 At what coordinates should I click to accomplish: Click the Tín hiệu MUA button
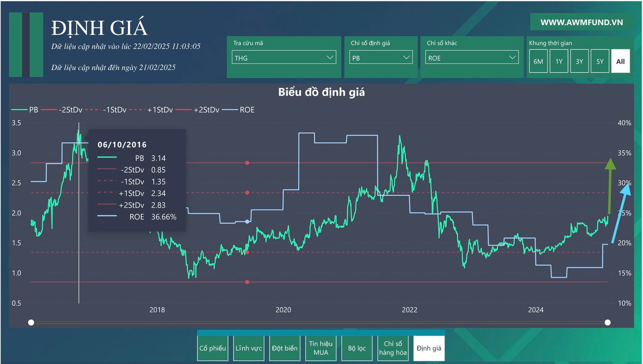point(320,348)
